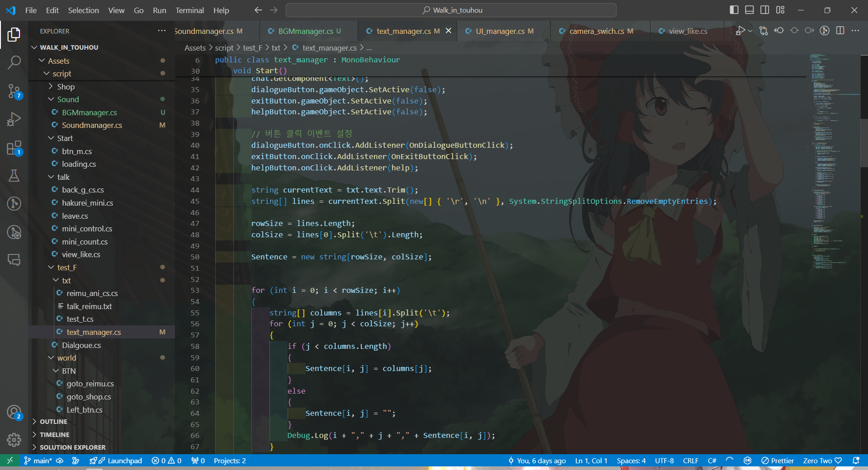Click Zero Two heart item in status bar
The image size is (868, 470).
[x=822, y=461]
